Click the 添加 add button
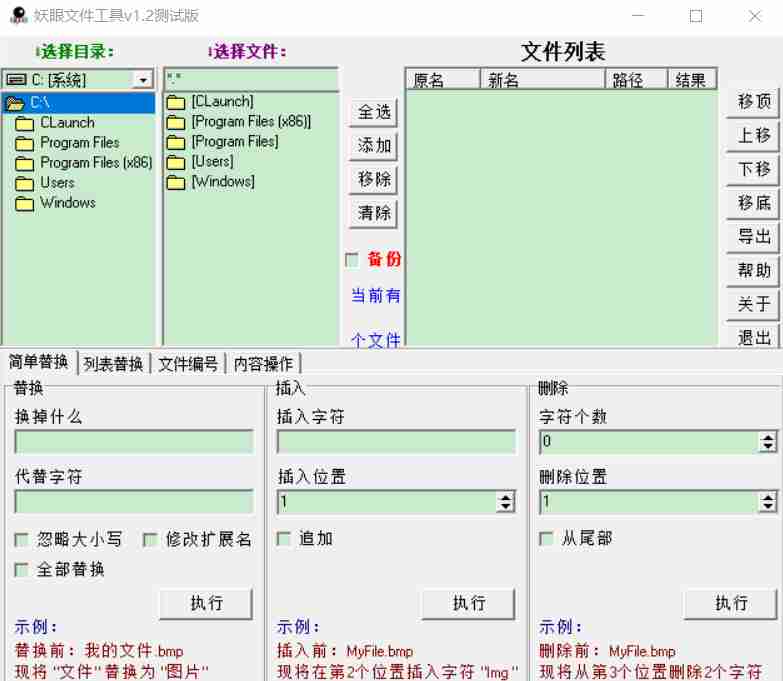This screenshot has width=783, height=681. 374,146
